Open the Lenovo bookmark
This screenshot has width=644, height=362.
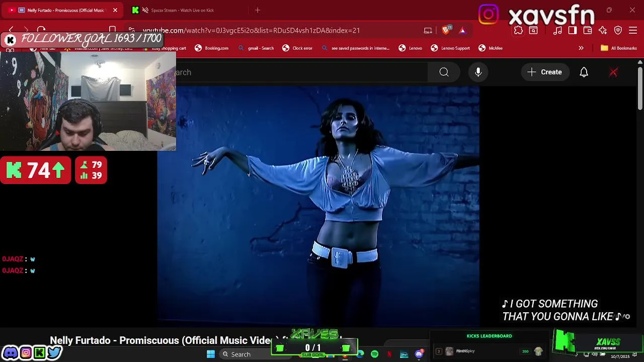point(411,48)
